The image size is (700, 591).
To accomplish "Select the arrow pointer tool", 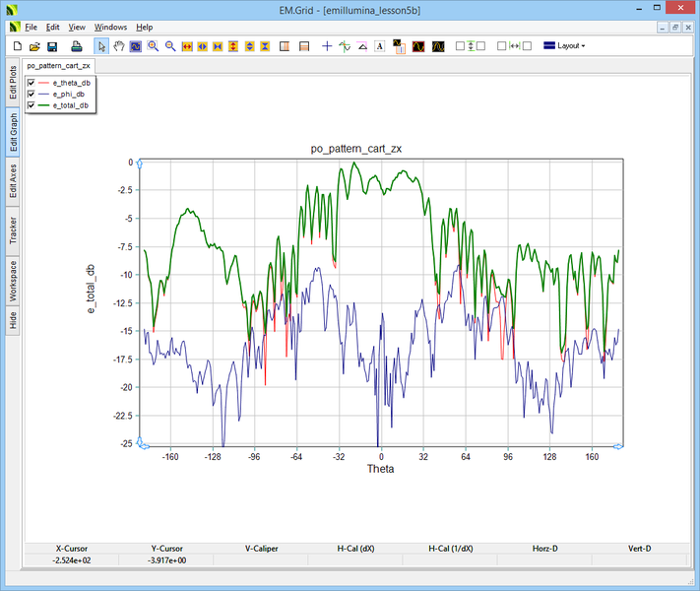I will [x=101, y=46].
